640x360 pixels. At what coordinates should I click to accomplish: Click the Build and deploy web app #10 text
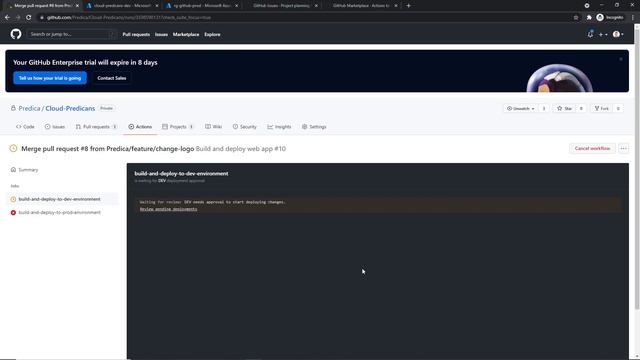click(241, 149)
